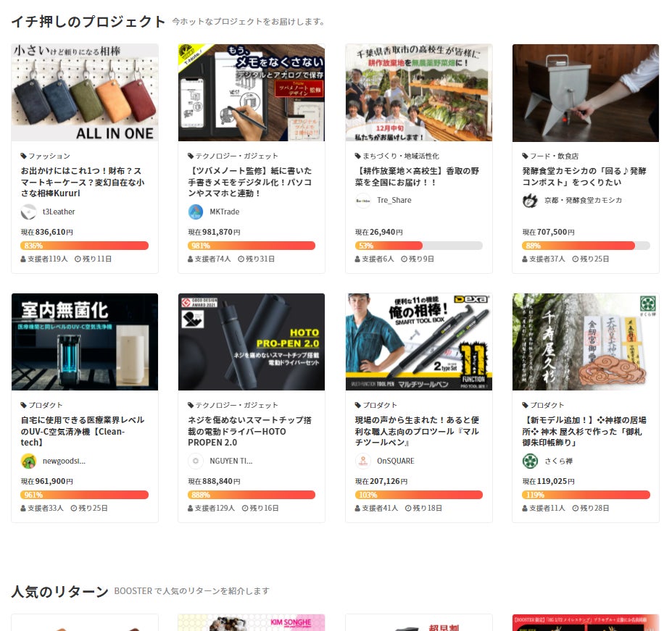
Task: Open the 室内無菌化 UV-C air purifier thumbnail
Action: tap(85, 342)
